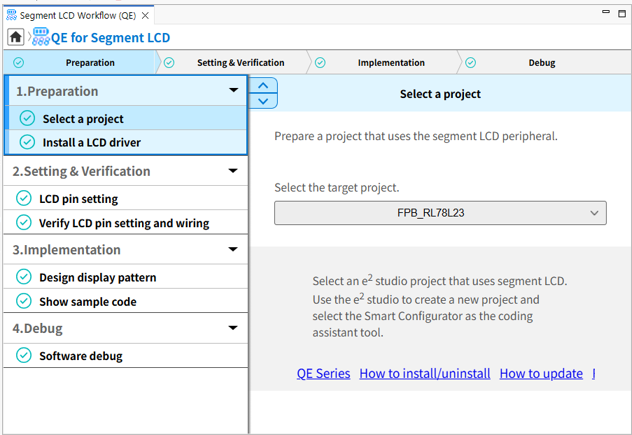Viewport: 632px width, 435px height.
Task: Open the FPB_RL78L23 target project dropdown
Action: click(440, 213)
